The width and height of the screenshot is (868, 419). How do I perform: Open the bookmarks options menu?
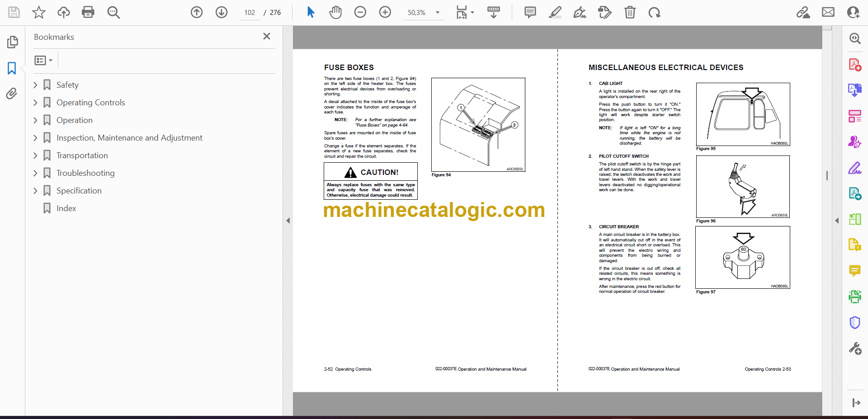pos(43,60)
